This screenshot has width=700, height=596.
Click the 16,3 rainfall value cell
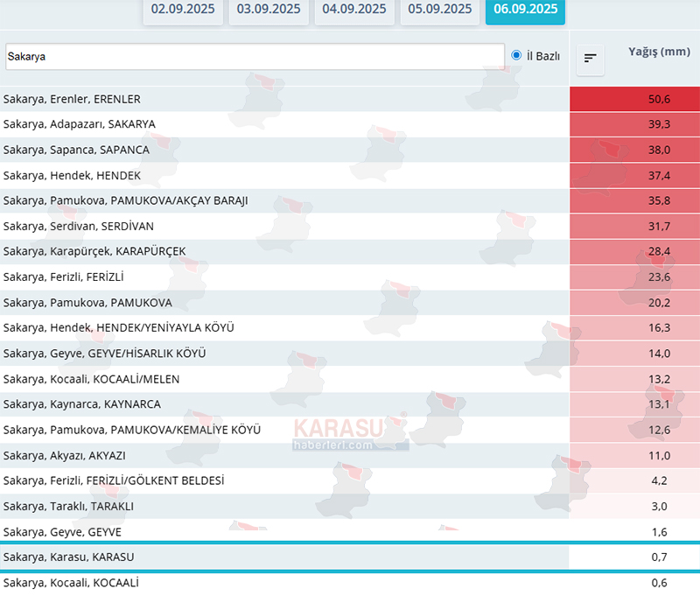coord(634,327)
